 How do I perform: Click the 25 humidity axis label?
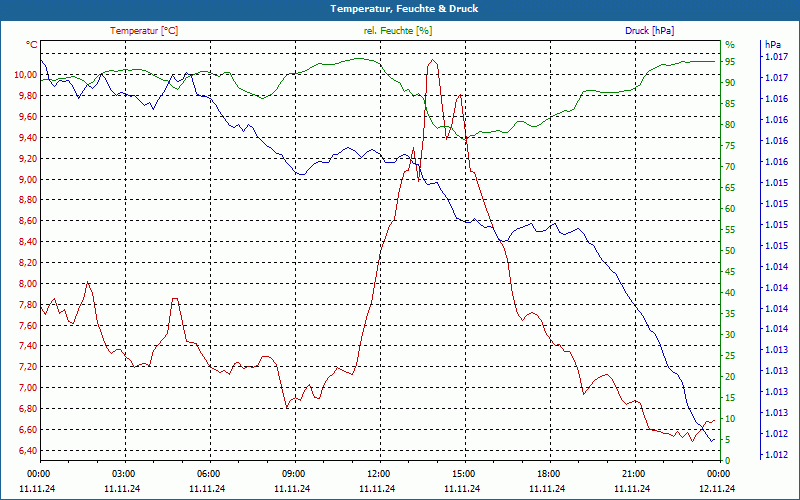tap(730, 356)
